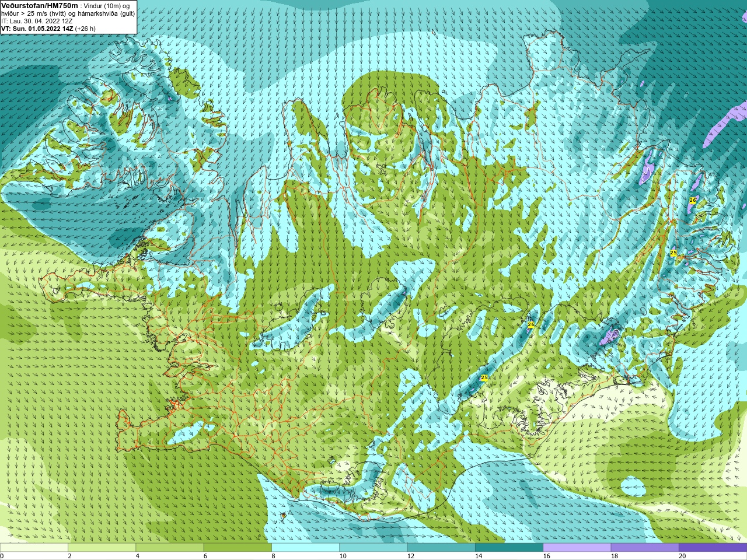Click the legend scale number 0
Viewport: 747px width, 560px height.
point(2,556)
